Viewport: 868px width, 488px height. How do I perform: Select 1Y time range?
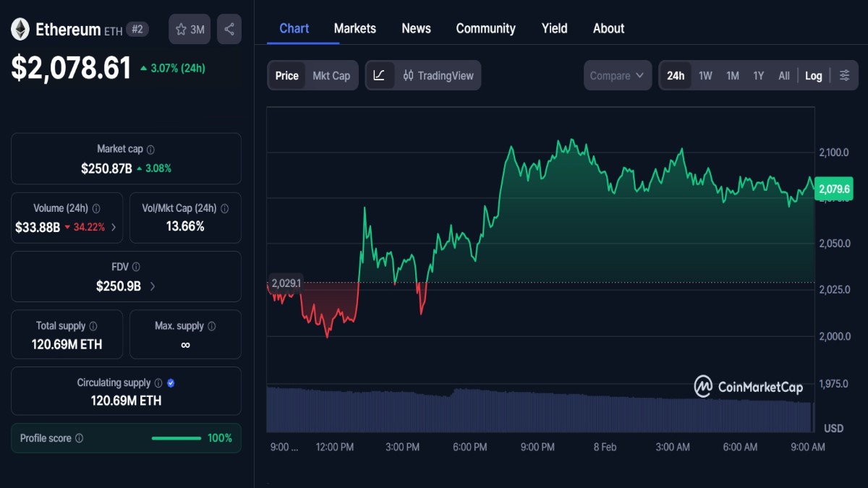[x=758, y=75]
